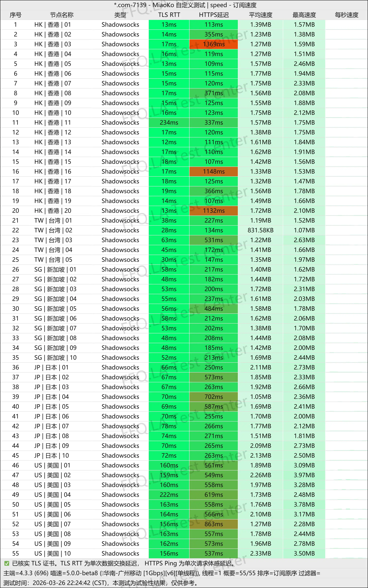Click the 3.97MB max speed cell
The image size is (368, 588).
(304, 475)
